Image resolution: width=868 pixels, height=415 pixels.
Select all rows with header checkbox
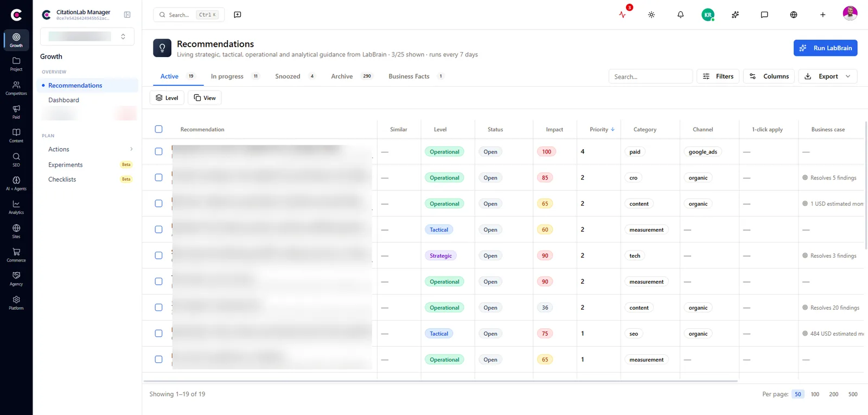[x=158, y=129]
